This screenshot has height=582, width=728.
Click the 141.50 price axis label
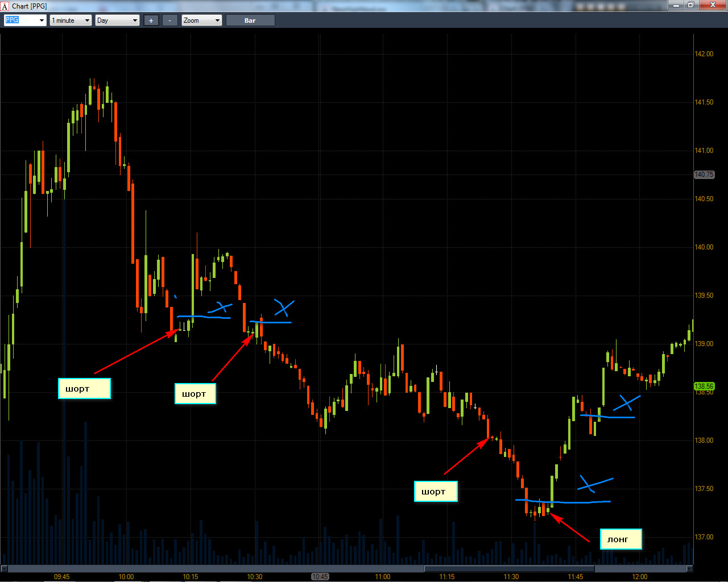(x=704, y=102)
